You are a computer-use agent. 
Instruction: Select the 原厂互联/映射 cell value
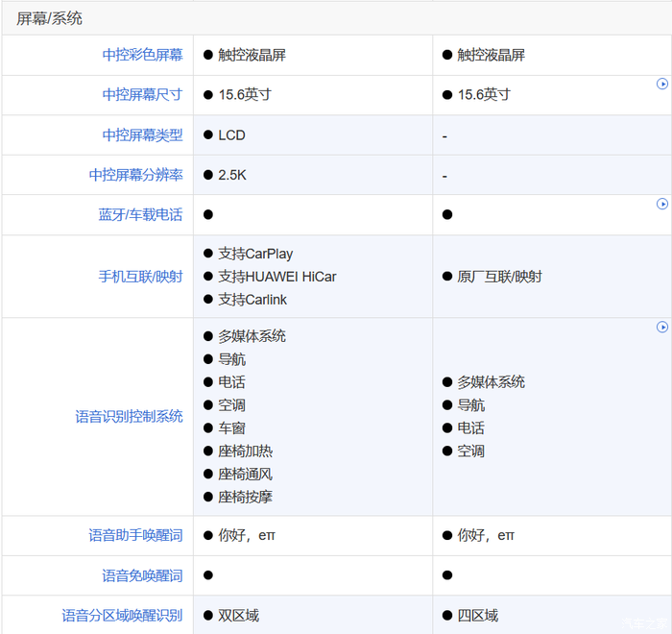click(499, 277)
